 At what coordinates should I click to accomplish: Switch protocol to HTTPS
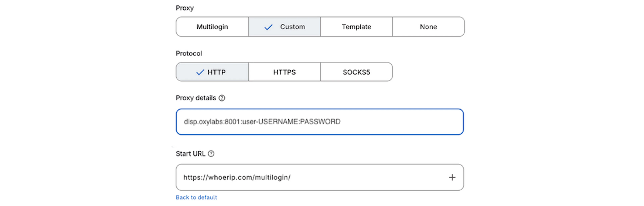(x=284, y=72)
